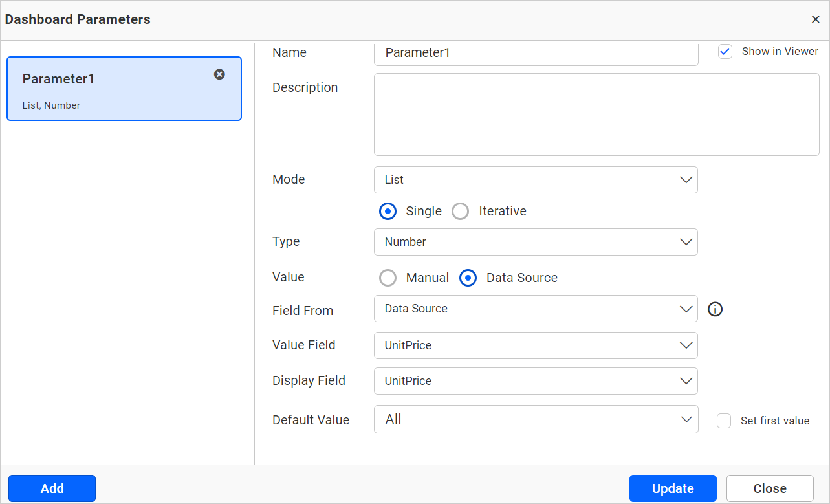Close the Dashboard Parameters dialog
Screen dimensions: 830x504
(815, 19)
